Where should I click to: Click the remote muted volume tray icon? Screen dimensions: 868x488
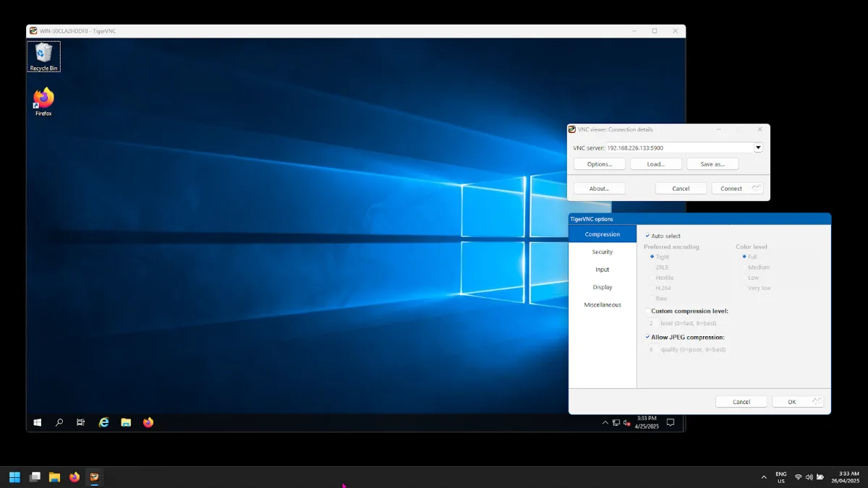pyautogui.click(x=626, y=422)
